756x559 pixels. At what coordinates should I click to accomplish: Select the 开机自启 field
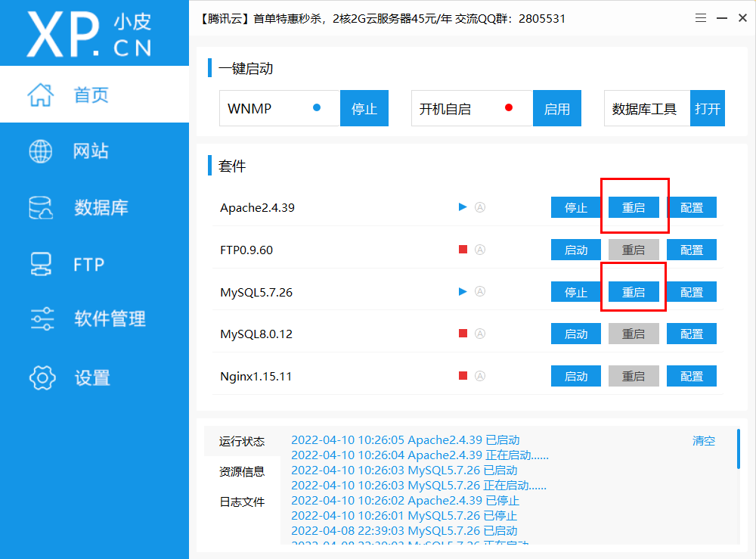(472, 108)
